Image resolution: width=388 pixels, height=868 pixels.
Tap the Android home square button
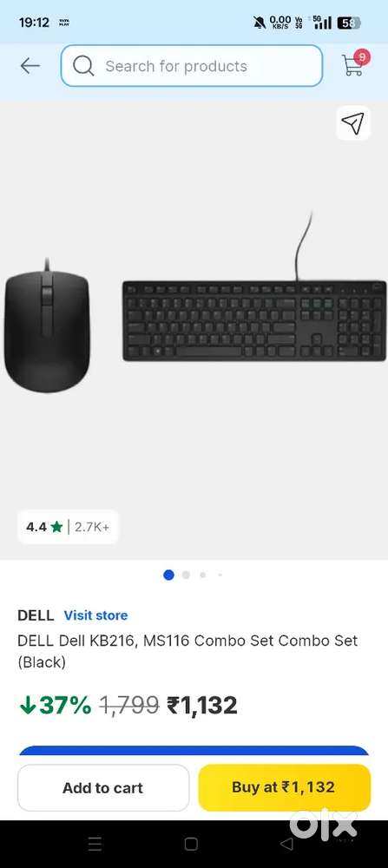pos(191,844)
